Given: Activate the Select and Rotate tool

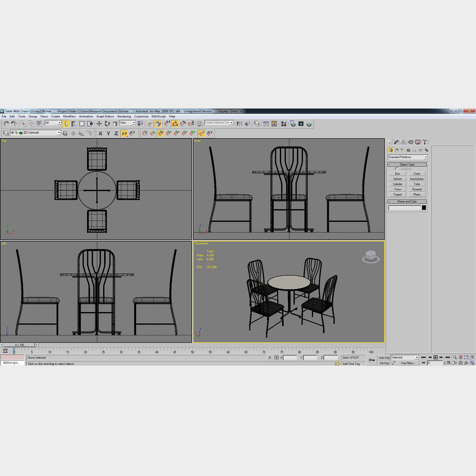Looking at the screenshot, I should pyautogui.click(x=107, y=124).
